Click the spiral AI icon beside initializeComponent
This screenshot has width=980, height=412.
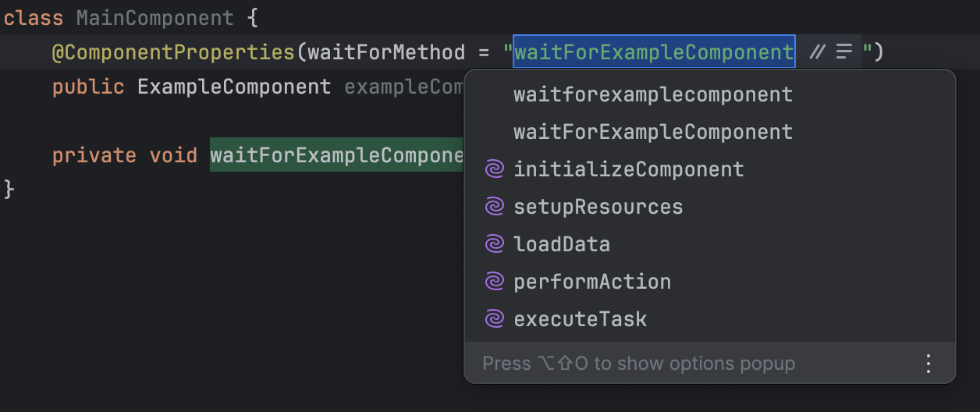[494, 169]
